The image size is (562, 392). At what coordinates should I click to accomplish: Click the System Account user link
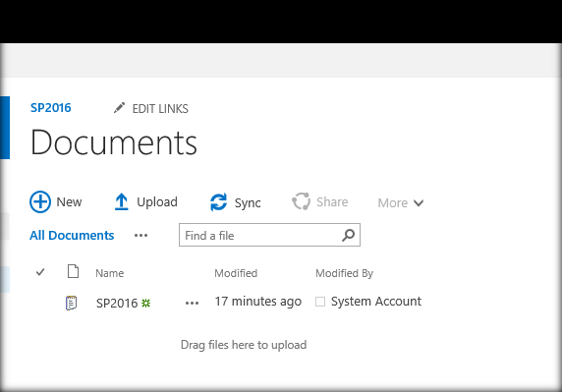click(x=376, y=302)
